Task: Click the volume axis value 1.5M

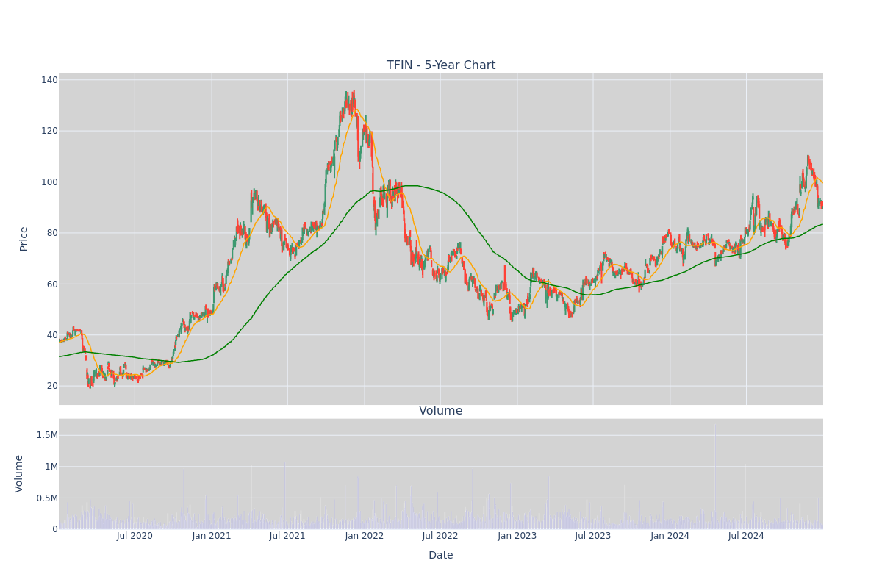Action: point(47,435)
